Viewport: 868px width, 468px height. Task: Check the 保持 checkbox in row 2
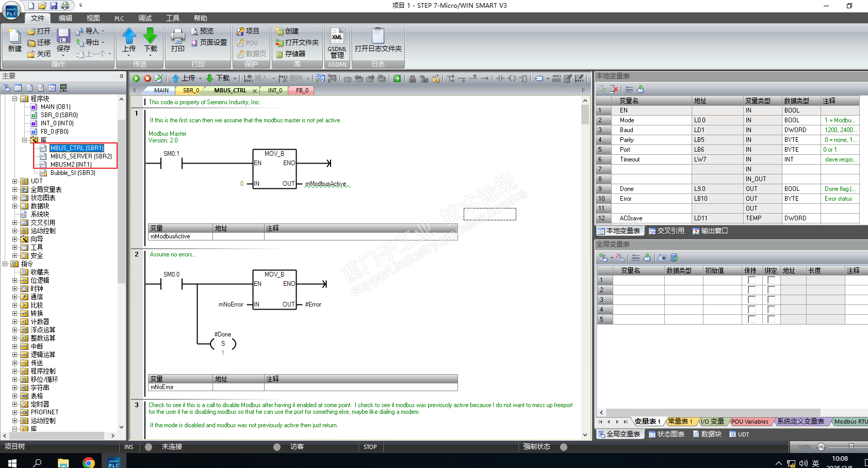(751, 290)
